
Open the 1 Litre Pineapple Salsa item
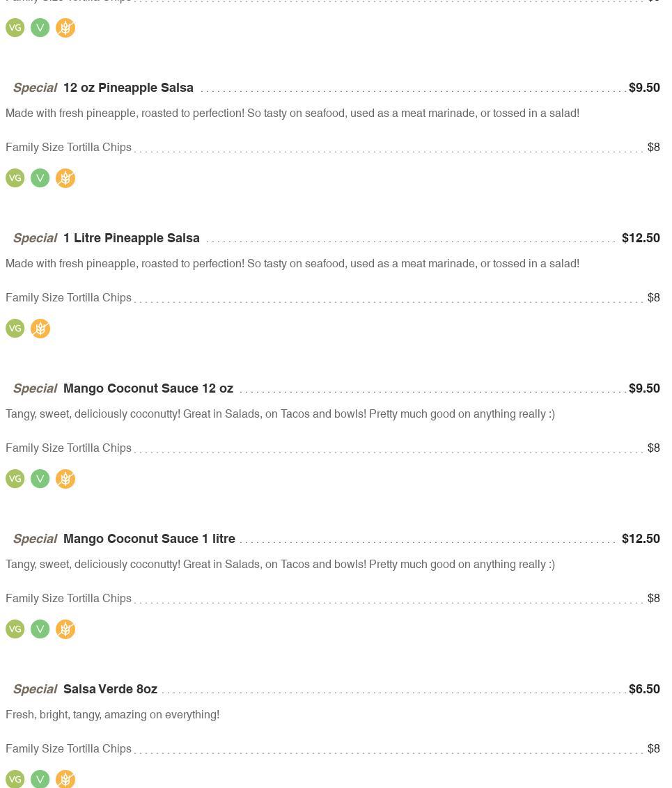[131, 238]
